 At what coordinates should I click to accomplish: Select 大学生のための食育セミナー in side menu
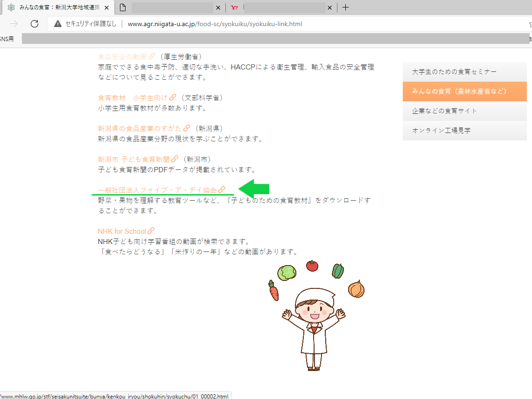click(464, 71)
